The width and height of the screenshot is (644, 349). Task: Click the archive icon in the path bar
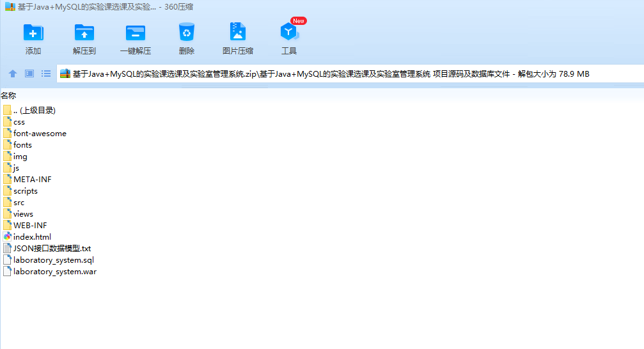pyautogui.click(x=65, y=74)
